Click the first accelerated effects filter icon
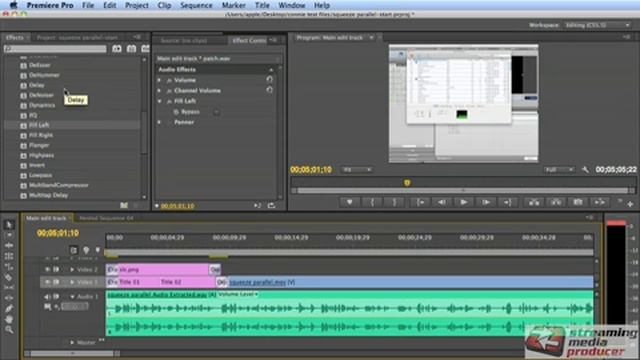The height and width of the screenshot is (360, 640). pyautogui.click(x=117, y=49)
